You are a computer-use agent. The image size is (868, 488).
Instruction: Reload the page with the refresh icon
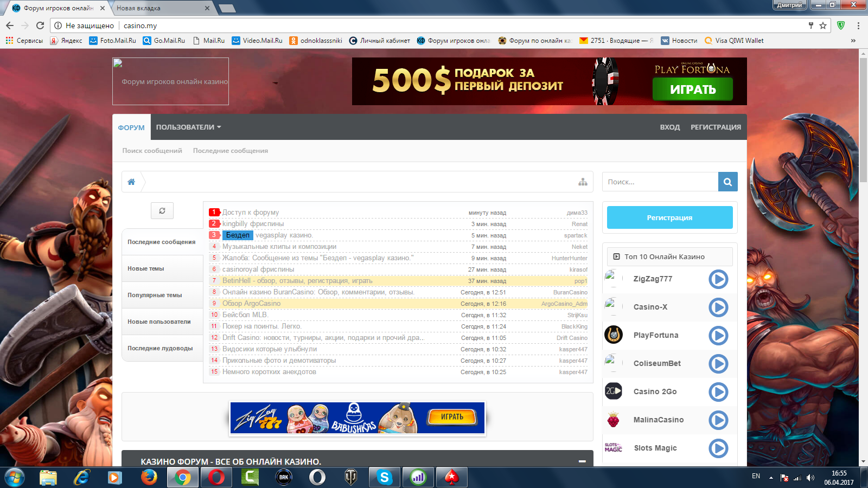(x=40, y=25)
